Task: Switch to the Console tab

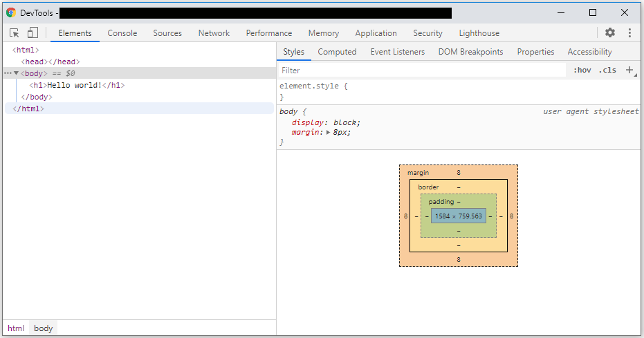Action: [122, 33]
